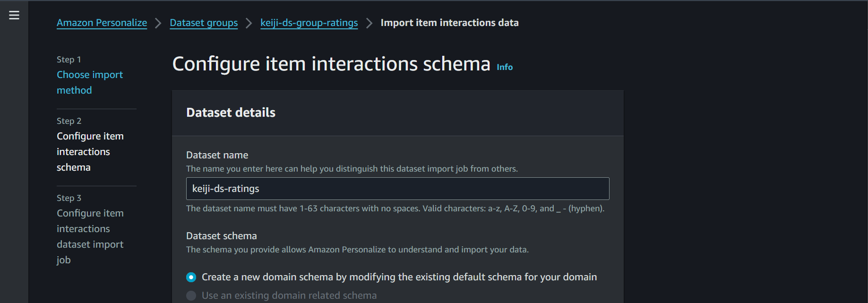Click the dataset name character requirements hint
This screenshot has height=303, width=868.
(x=395, y=208)
